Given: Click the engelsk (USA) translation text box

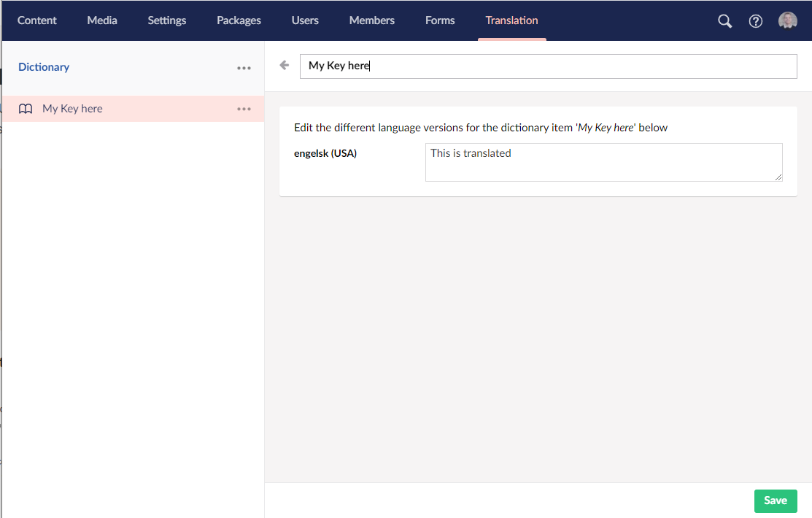Looking at the screenshot, I should pos(603,162).
